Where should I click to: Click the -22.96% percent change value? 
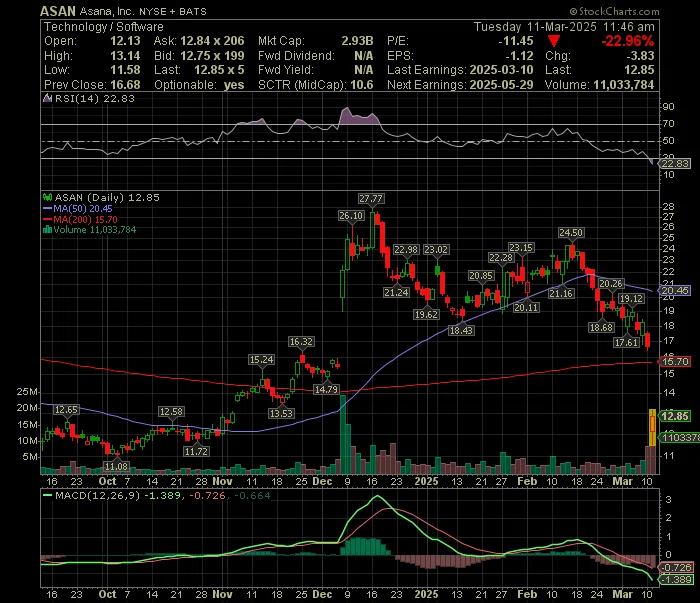coord(627,41)
